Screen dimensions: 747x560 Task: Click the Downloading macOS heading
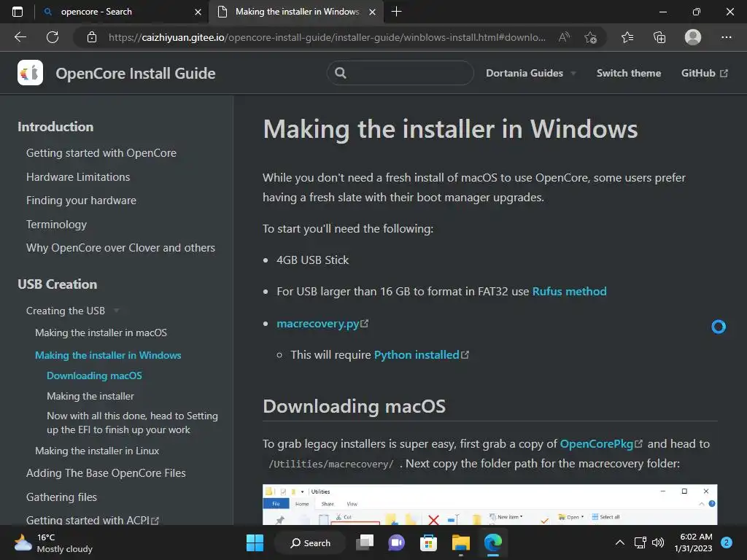(354, 406)
